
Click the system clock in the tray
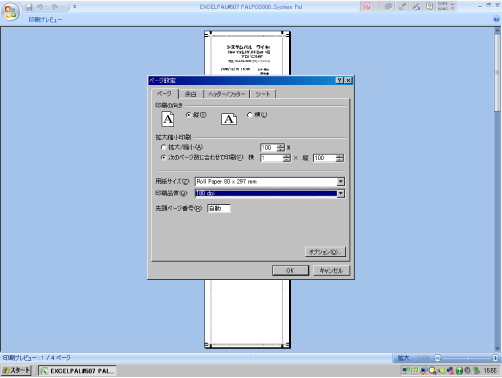490,370
